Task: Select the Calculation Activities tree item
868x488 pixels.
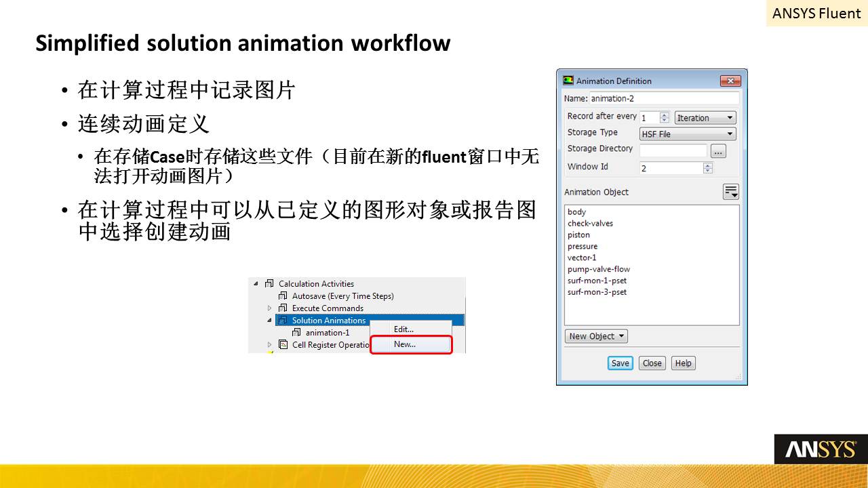Action: point(316,284)
